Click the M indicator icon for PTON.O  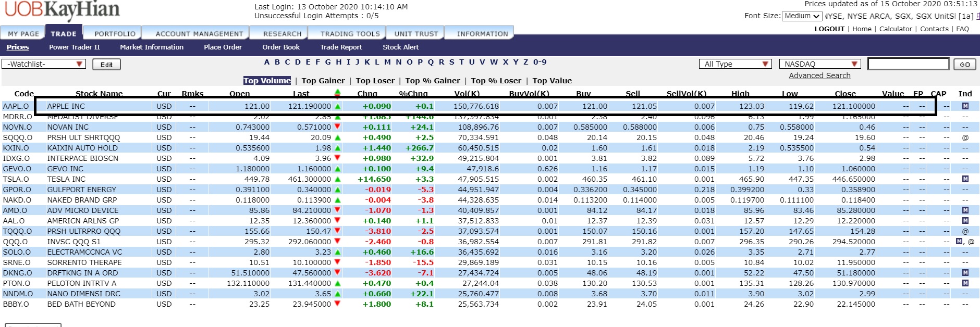965,283
